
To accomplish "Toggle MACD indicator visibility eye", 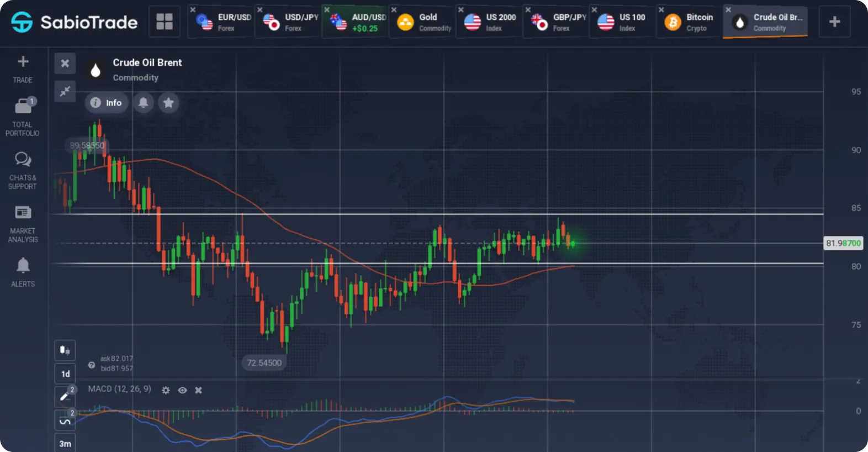I will click(182, 390).
